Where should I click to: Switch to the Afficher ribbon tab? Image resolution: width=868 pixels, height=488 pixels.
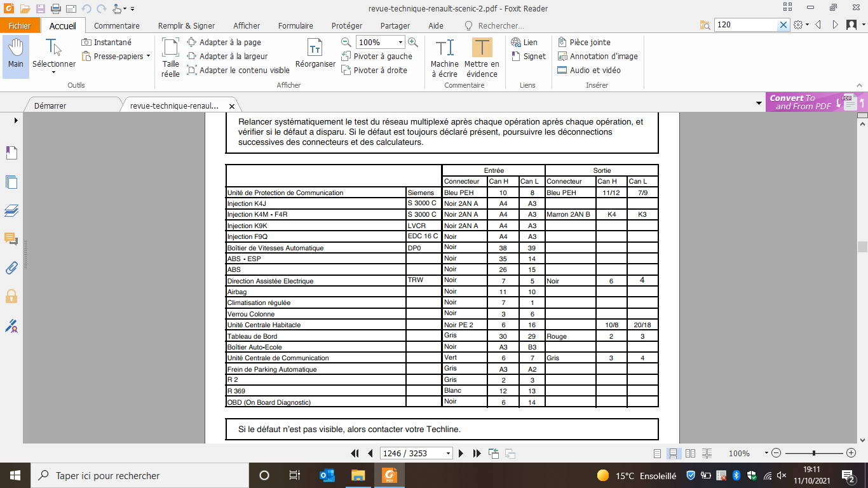coord(247,26)
